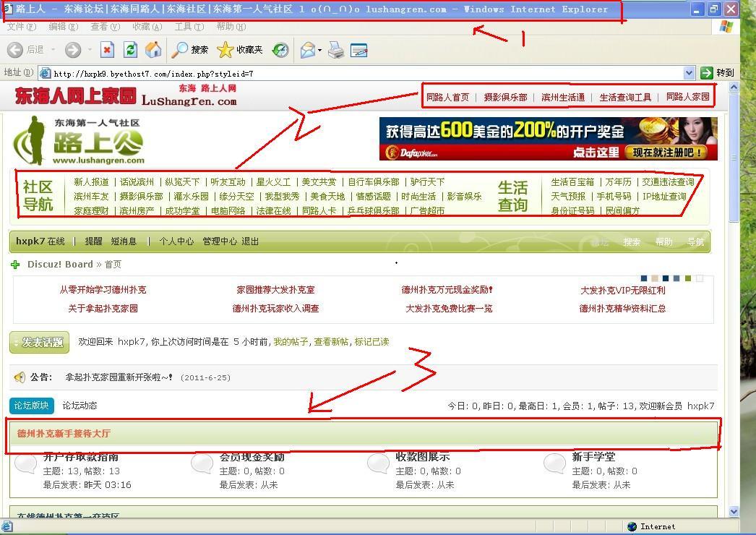Click the Windows flag logo
The width and height of the screenshot is (756, 535).
pyautogui.click(x=726, y=27)
